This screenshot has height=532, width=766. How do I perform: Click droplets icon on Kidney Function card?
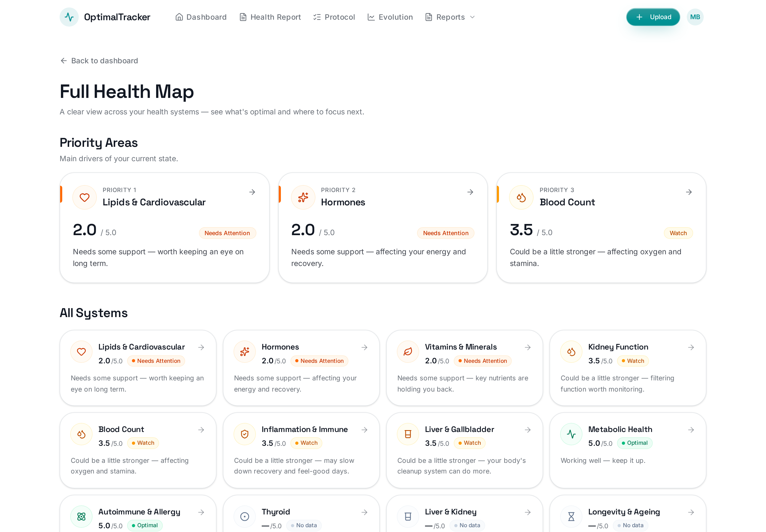pos(571,352)
